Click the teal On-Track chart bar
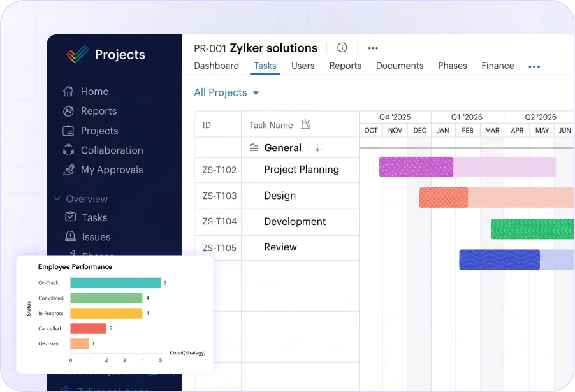The height and width of the screenshot is (392, 575). click(115, 283)
